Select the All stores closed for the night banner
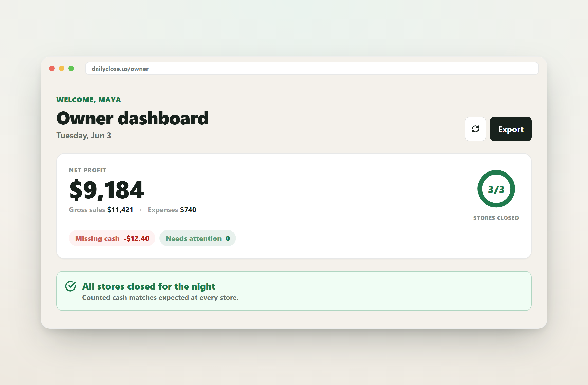Screen dimensions: 588x385 point(294,291)
